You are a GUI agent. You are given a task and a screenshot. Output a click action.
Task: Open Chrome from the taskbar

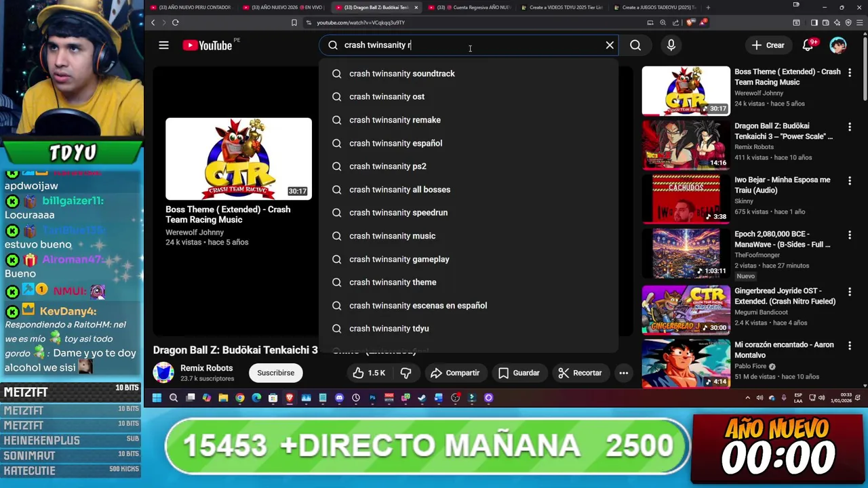pos(240,398)
